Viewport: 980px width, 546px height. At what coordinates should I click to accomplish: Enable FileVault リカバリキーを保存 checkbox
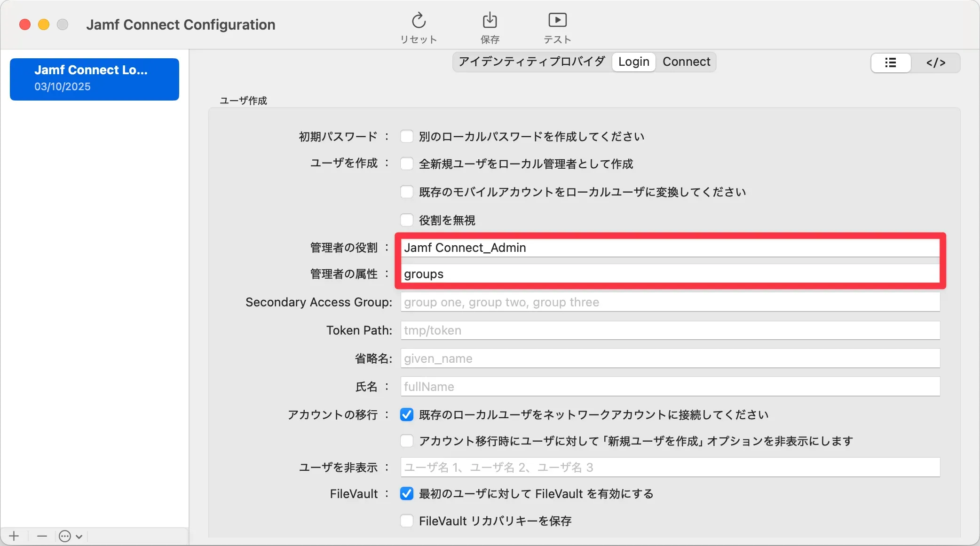(x=406, y=521)
